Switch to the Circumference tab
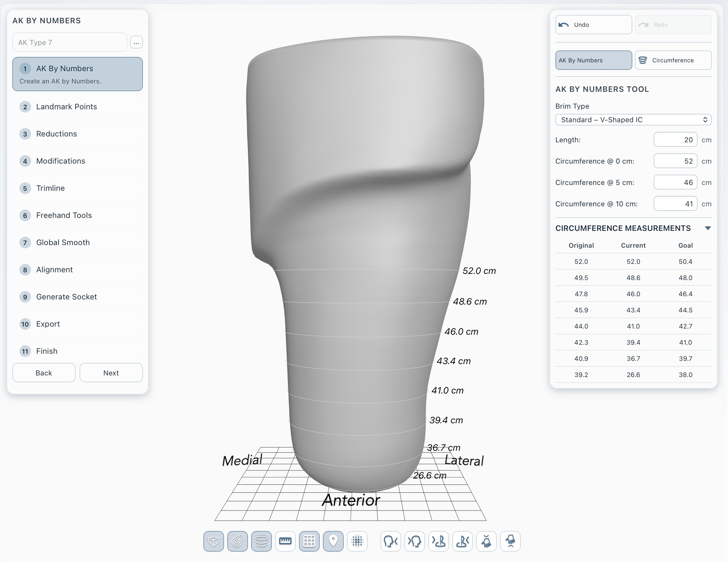This screenshot has width=728, height=562. pyautogui.click(x=673, y=60)
